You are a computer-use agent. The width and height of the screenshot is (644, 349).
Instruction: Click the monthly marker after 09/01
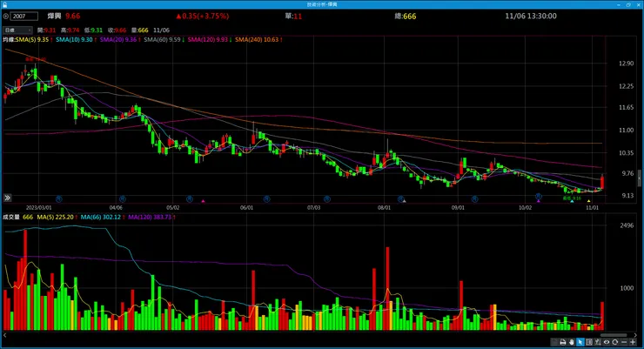(x=475, y=198)
